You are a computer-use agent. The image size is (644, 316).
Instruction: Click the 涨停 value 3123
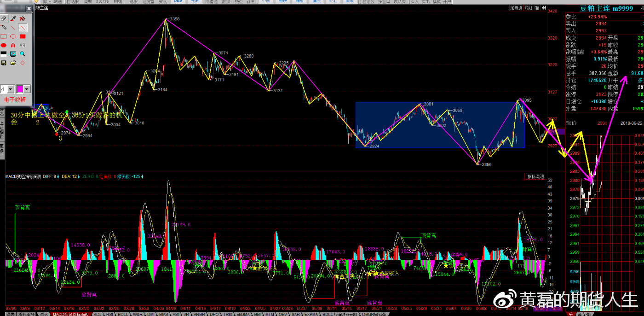[601, 94]
